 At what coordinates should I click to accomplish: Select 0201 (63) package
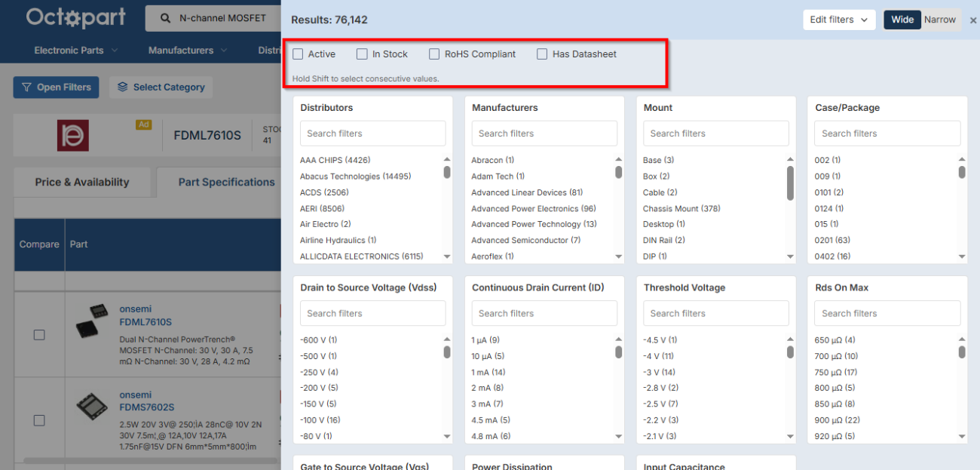(832, 241)
